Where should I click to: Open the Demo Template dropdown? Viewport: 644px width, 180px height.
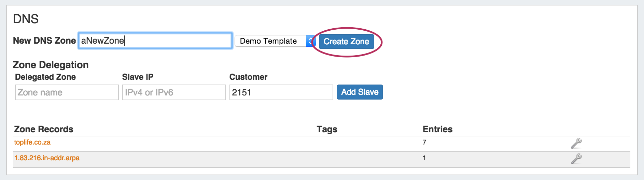[275, 41]
